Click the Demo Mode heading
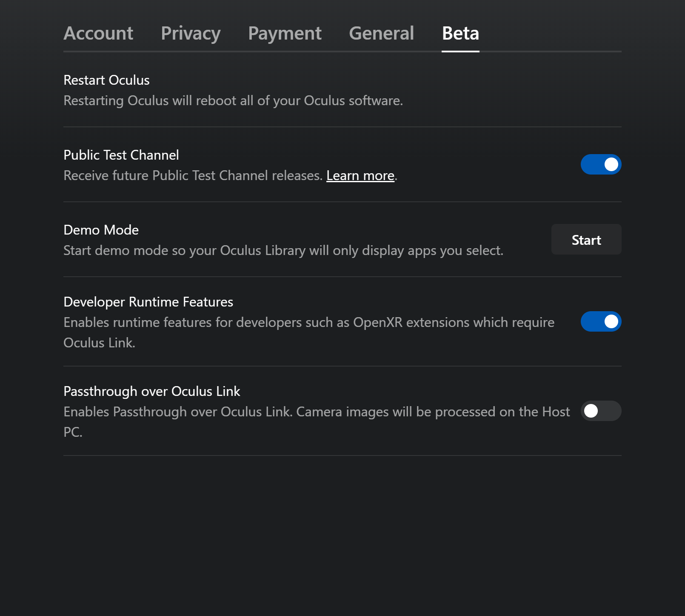The width and height of the screenshot is (685, 616). (x=101, y=230)
